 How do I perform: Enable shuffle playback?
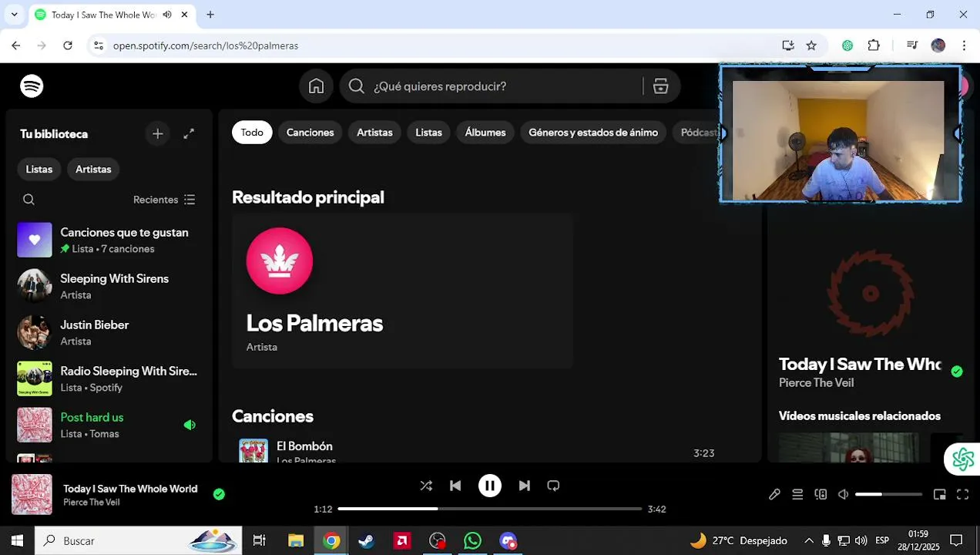click(x=426, y=486)
